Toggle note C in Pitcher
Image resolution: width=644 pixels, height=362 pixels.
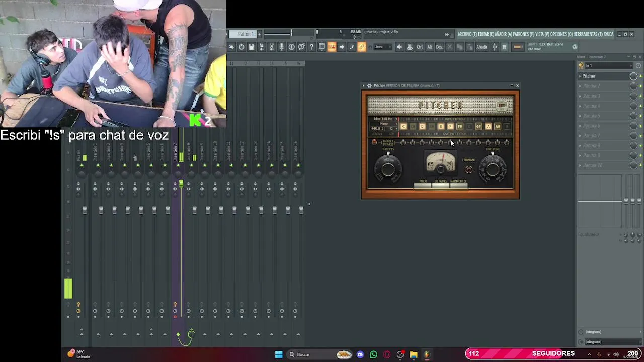tap(404, 126)
